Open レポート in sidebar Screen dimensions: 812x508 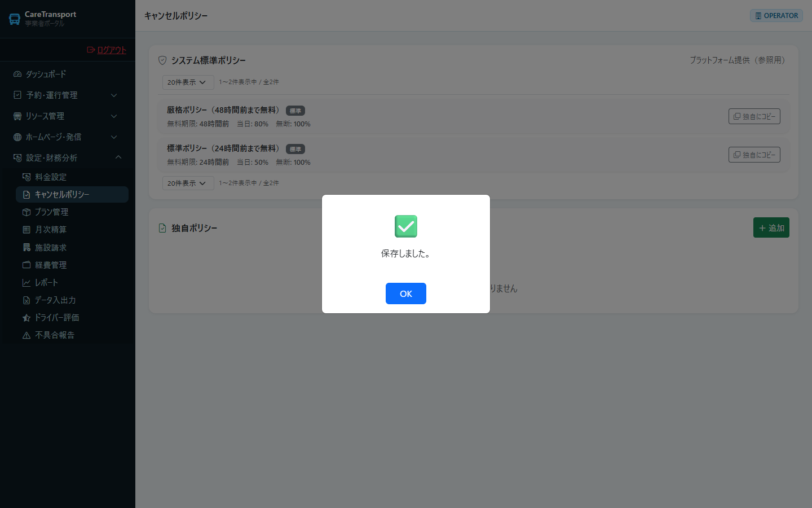[x=72, y=282]
